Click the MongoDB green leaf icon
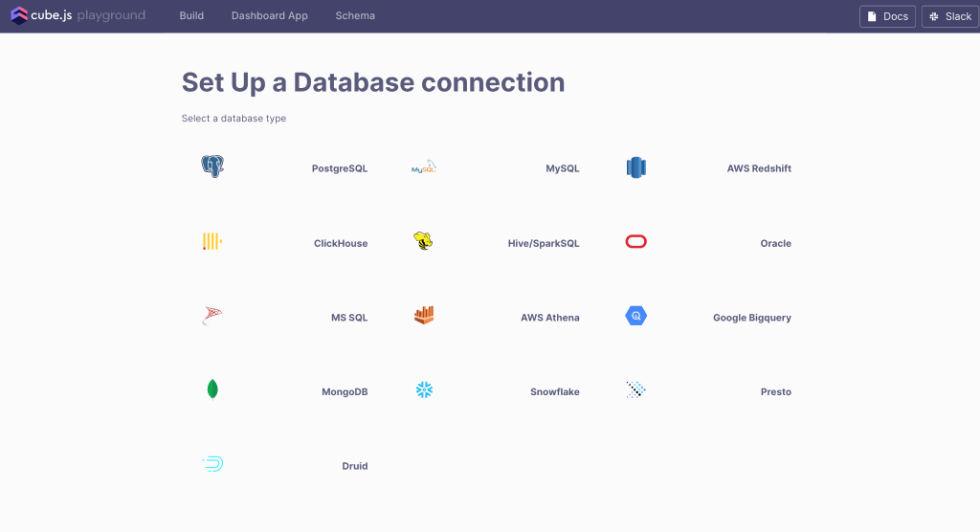This screenshot has width=980, height=532. 212,389
